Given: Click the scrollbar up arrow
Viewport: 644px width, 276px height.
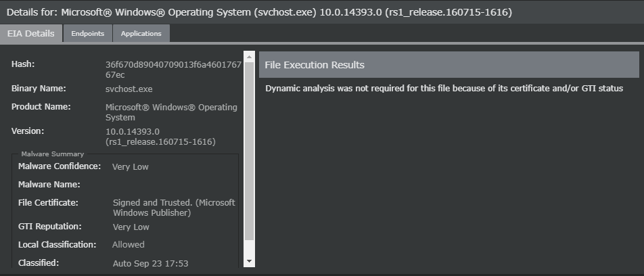Looking at the screenshot, I should [x=249, y=56].
